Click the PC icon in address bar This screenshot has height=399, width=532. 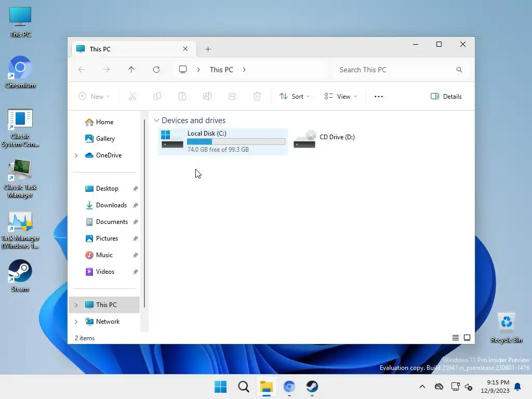183,70
